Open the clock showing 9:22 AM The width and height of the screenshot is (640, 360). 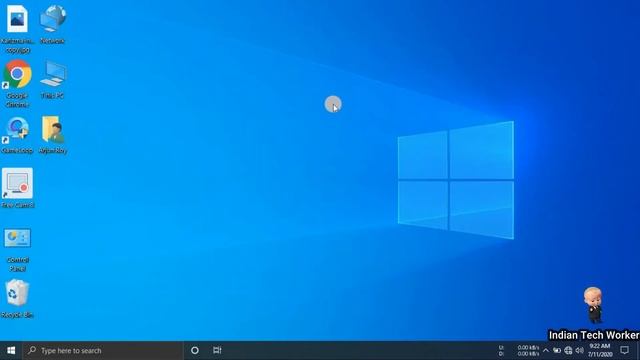tap(600, 351)
